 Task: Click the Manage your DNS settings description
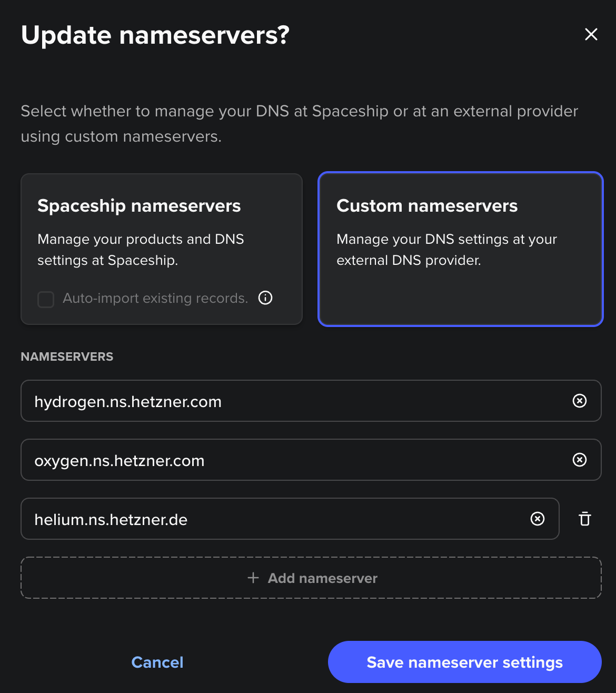point(446,250)
